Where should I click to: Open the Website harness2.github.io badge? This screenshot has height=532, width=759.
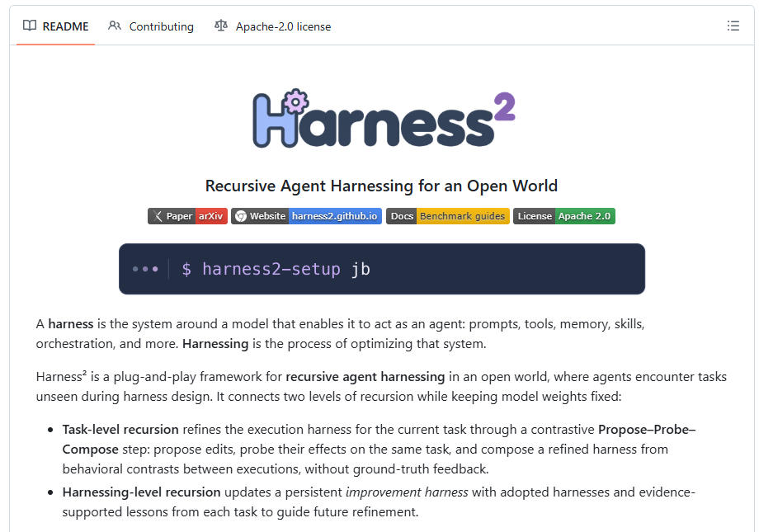click(306, 216)
